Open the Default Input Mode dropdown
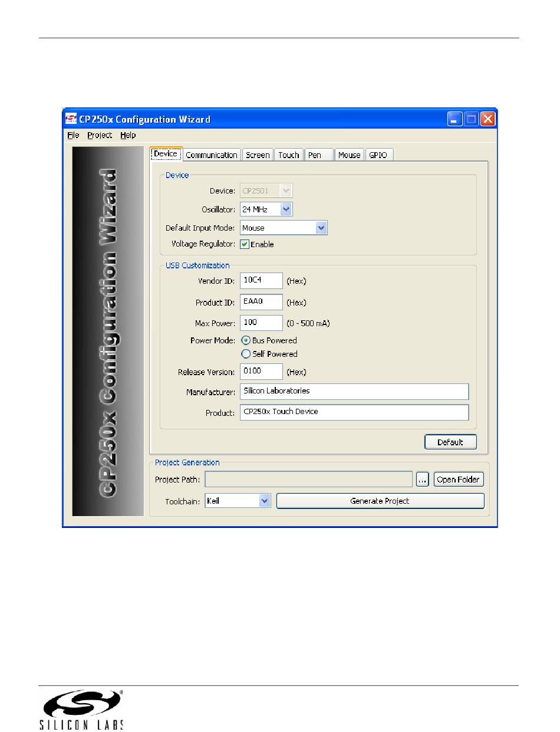This screenshot has height=732, width=560. pyautogui.click(x=284, y=228)
